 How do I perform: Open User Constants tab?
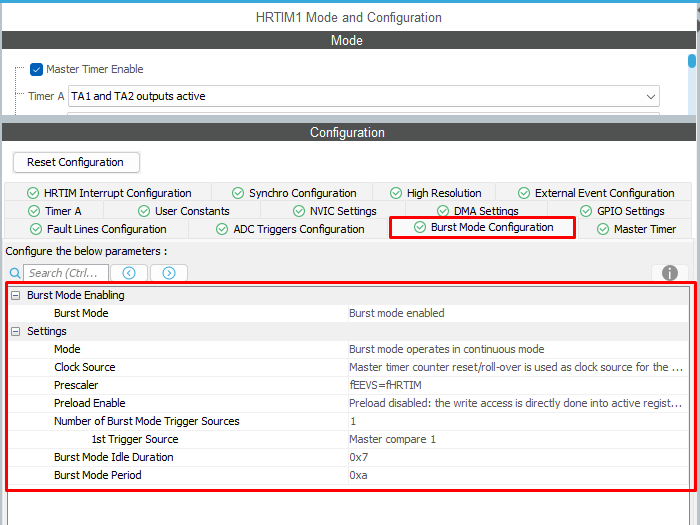(183, 211)
